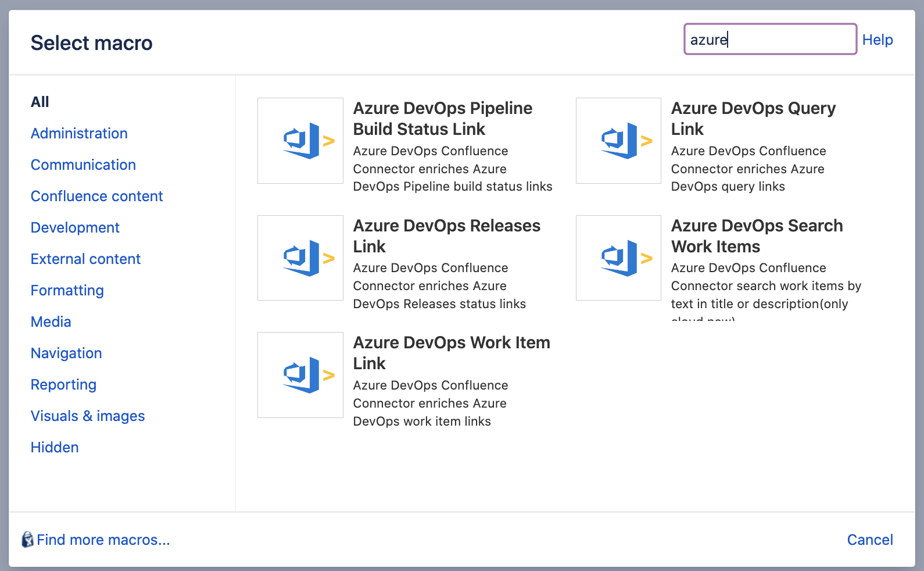The width and height of the screenshot is (924, 571).
Task: Open the Find more macros link
Action: point(103,540)
